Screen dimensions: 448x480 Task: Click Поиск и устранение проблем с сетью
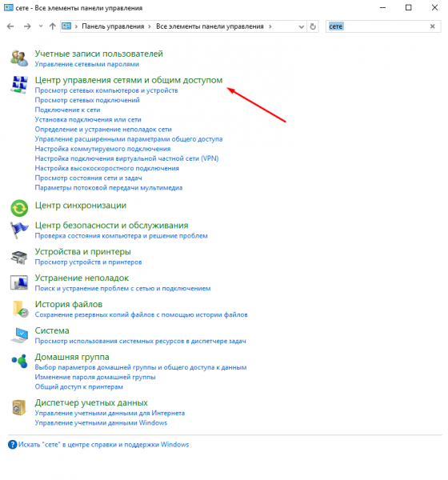point(122,289)
